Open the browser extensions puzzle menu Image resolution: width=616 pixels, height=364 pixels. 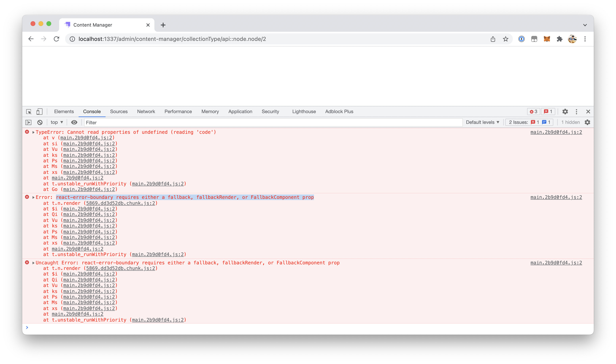click(x=559, y=39)
